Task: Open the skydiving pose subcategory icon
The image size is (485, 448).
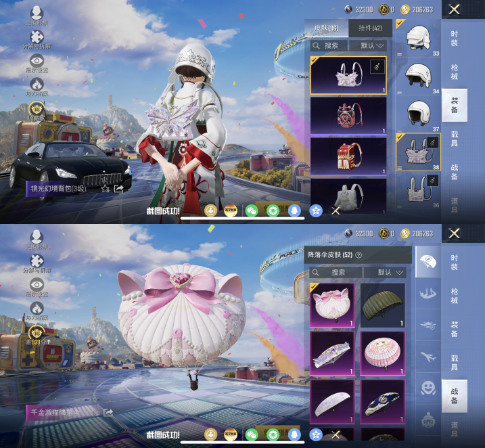Action: (x=428, y=293)
